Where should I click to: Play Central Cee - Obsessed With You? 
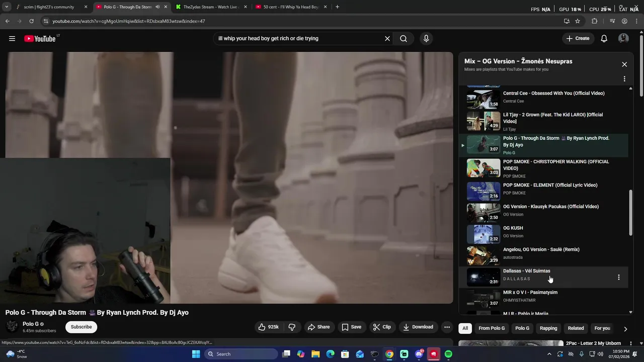(x=543, y=98)
